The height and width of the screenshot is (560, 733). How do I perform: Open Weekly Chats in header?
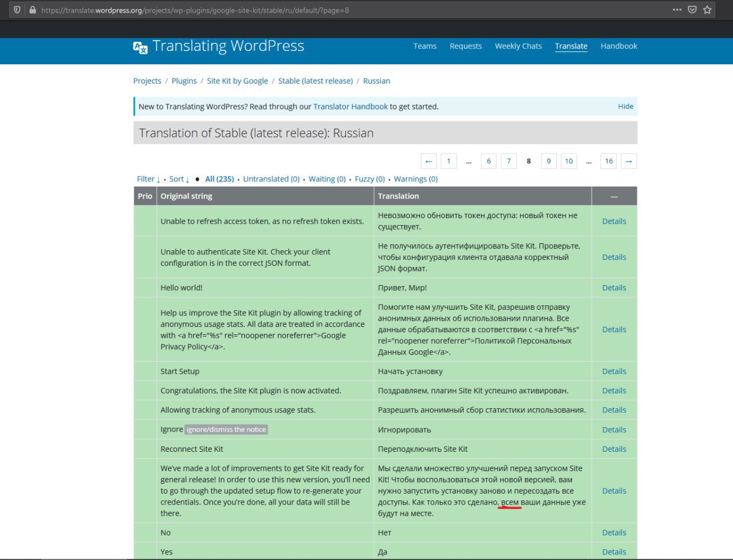[518, 46]
